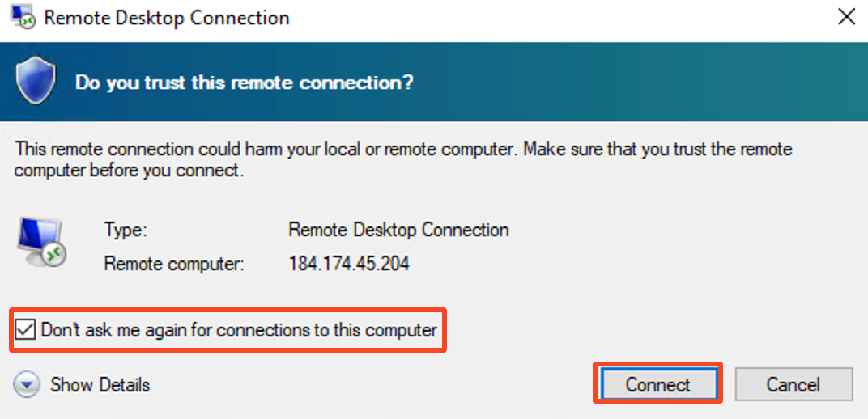Click empty area of the teal header banner
This screenshot has width=868, height=419.
pos(648,83)
